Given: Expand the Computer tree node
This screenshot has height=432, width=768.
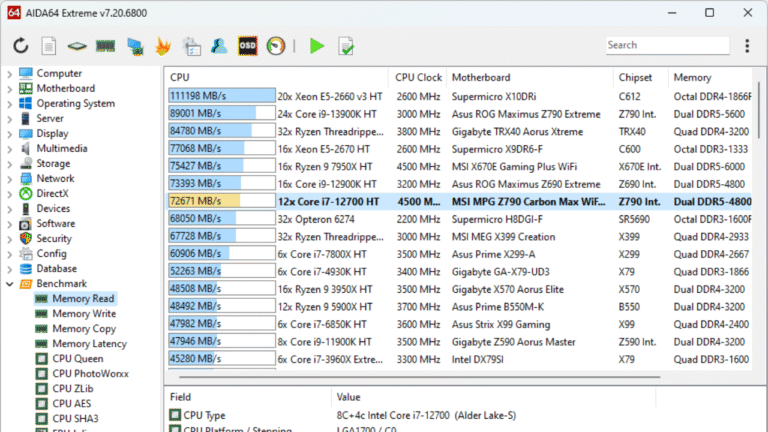Looking at the screenshot, I should coord(9,74).
